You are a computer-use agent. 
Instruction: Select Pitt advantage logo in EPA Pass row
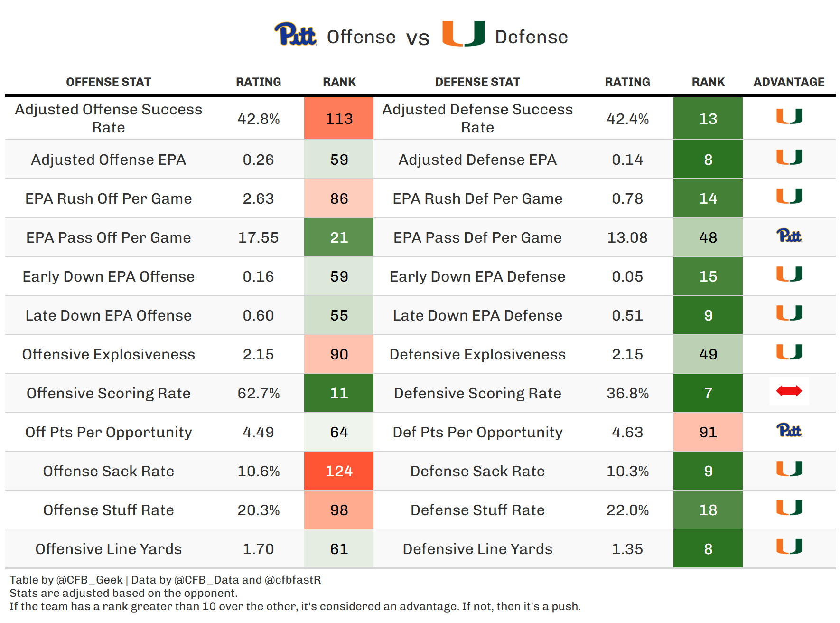coord(789,236)
